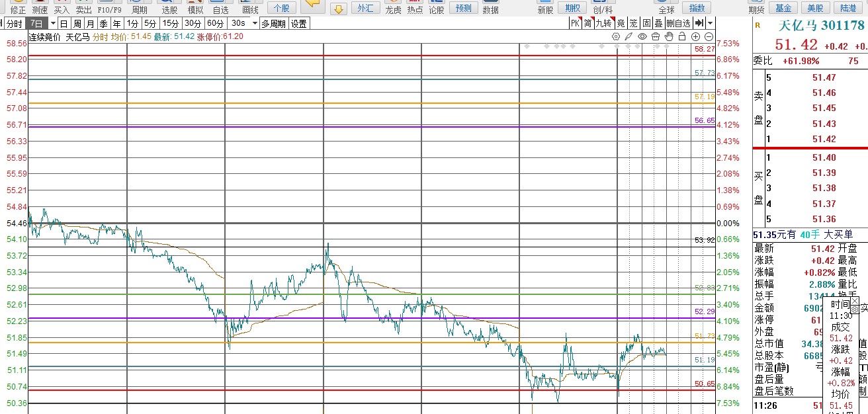
Task: Toggle the chart lock icon
Action: coord(682,37)
